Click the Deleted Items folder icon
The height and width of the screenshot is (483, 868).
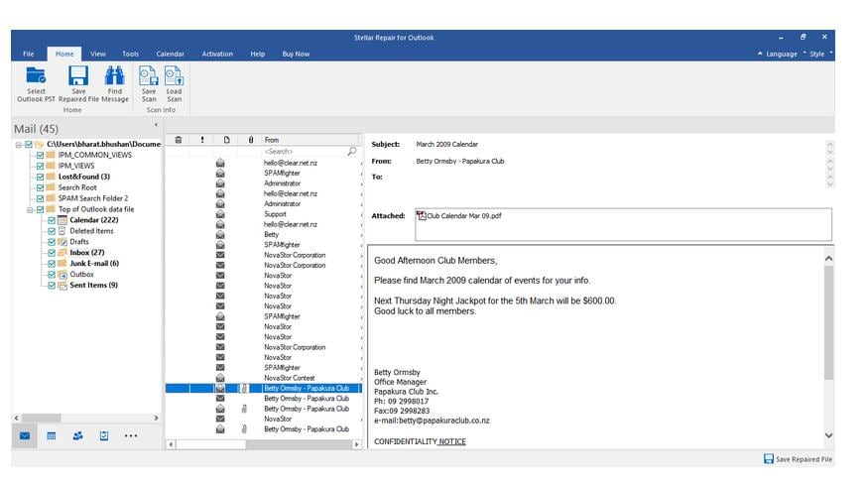[x=62, y=231]
